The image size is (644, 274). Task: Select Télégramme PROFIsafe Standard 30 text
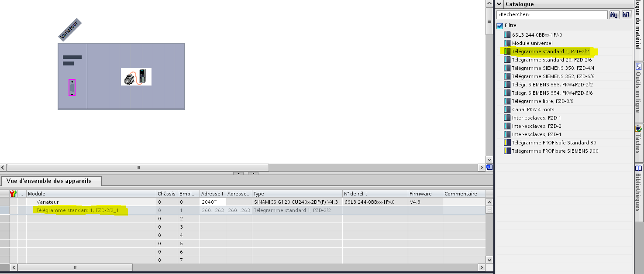(554, 143)
